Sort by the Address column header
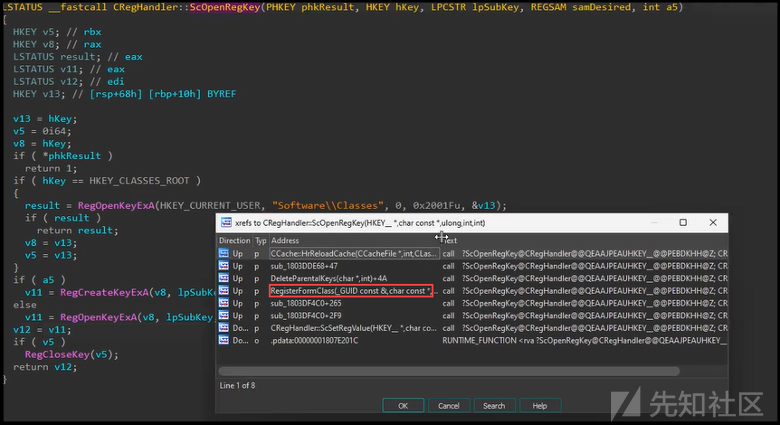Screen dimensions: 780x425 coord(285,240)
